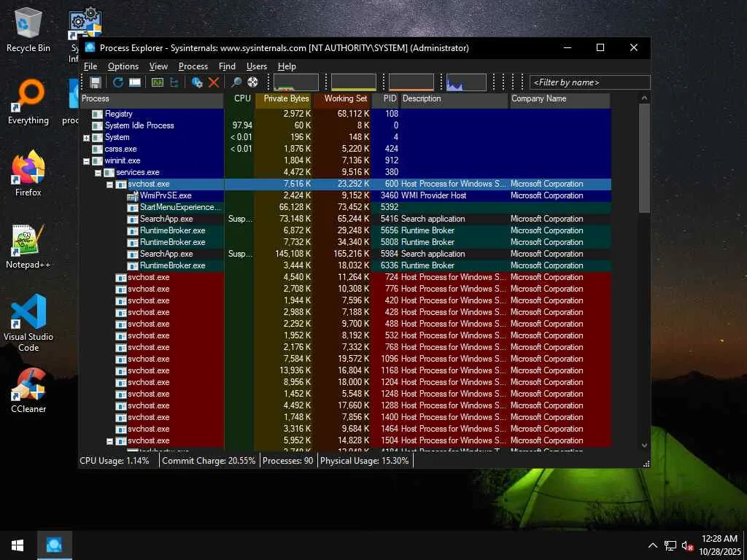747x560 pixels.
Task: Open process Properties gear icon
Action: coord(197,82)
